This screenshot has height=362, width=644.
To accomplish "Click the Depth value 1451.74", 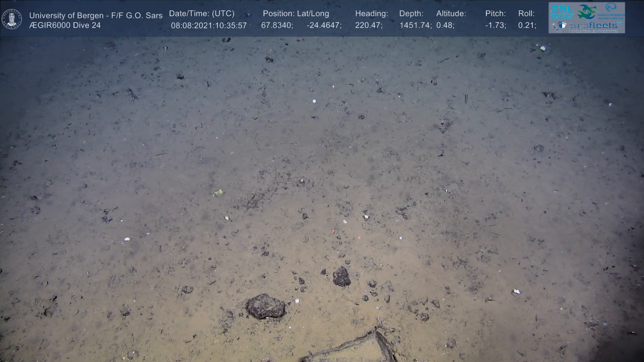I will (x=415, y=25).
